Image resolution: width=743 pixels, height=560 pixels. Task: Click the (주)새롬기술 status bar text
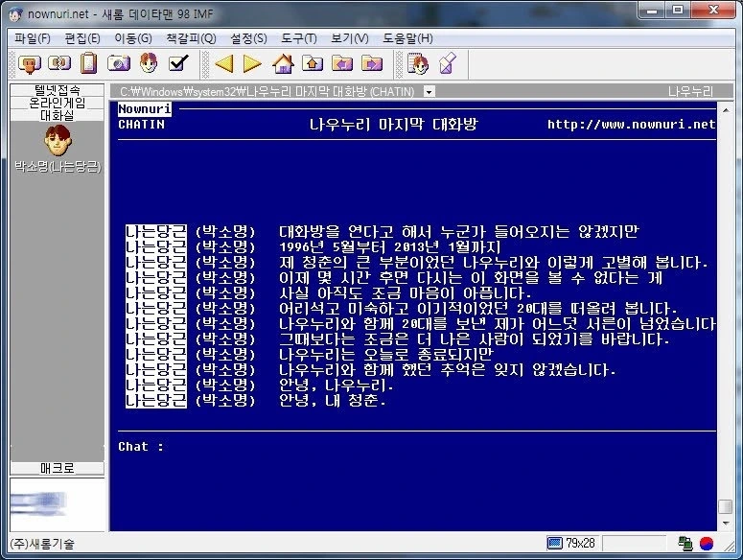point(42,544)
